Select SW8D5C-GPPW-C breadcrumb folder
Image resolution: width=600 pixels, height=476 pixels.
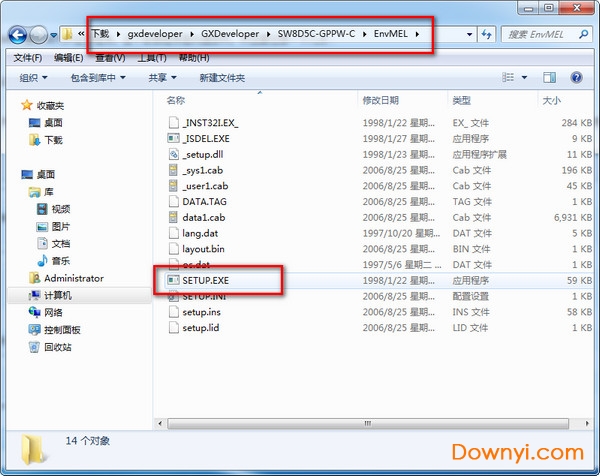[316, 34]
